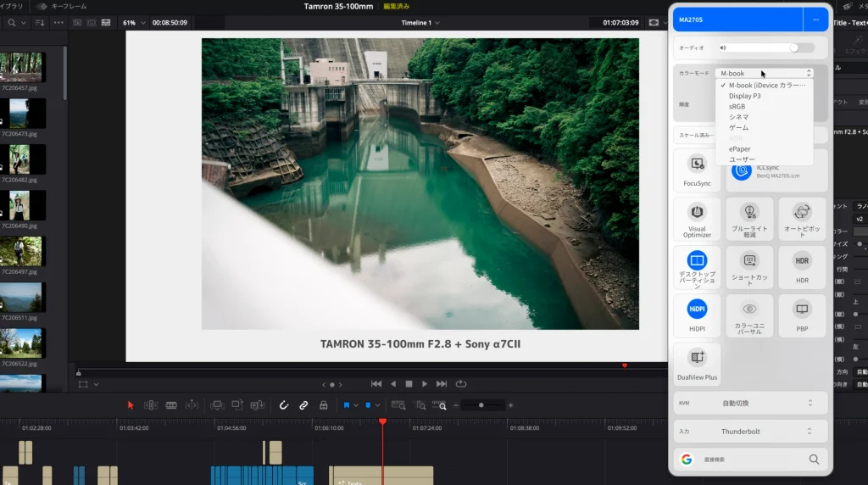The height and width of the screenshot is (485, 868).
Task: Select thumbnail 7C206457.jpg
Action: [21, 67]
